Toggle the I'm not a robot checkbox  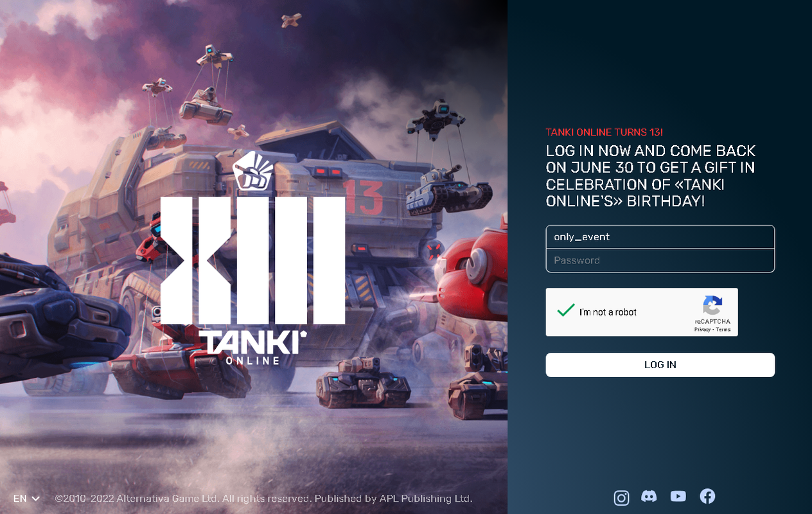coord(566,312)
